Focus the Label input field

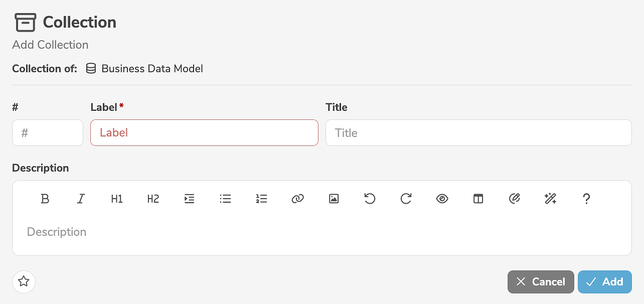pyautogui.click(x=204, y=133)
